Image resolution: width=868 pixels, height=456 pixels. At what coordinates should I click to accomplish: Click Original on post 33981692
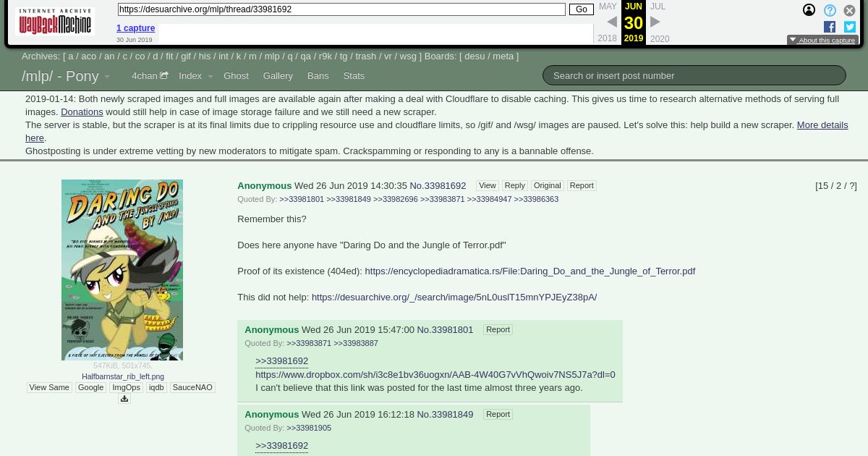point(547,185)
